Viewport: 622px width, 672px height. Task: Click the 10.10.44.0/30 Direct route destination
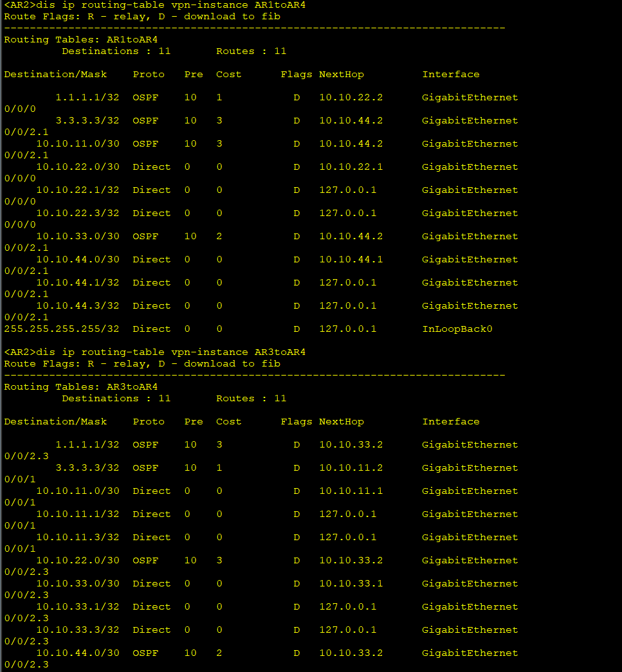[x=78, y=260]
